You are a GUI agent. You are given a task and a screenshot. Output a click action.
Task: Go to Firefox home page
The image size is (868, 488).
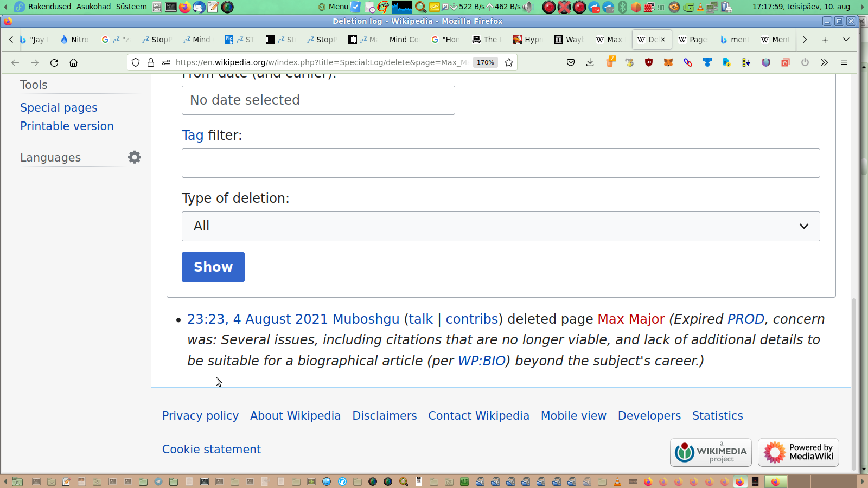point(74,62)
